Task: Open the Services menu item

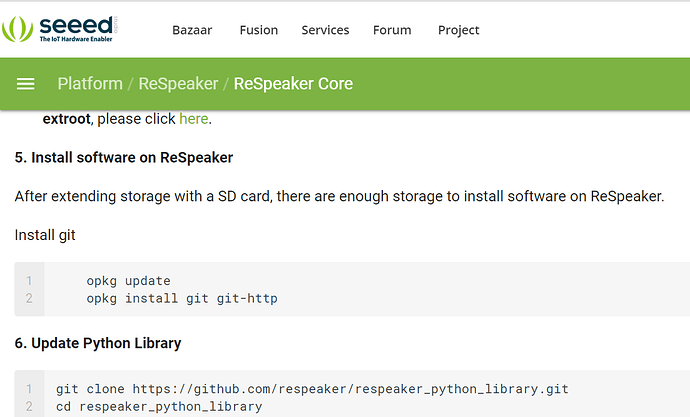Action: [x=325, y=30]
